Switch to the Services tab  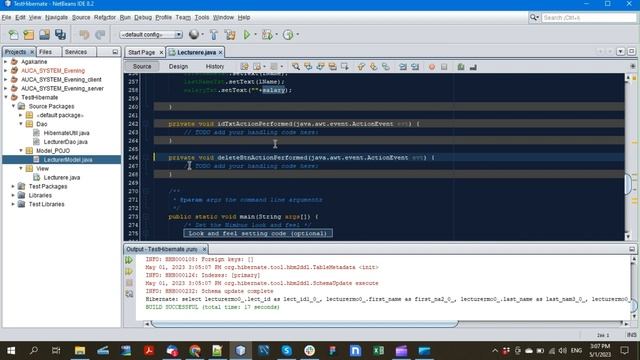(76, 52)
